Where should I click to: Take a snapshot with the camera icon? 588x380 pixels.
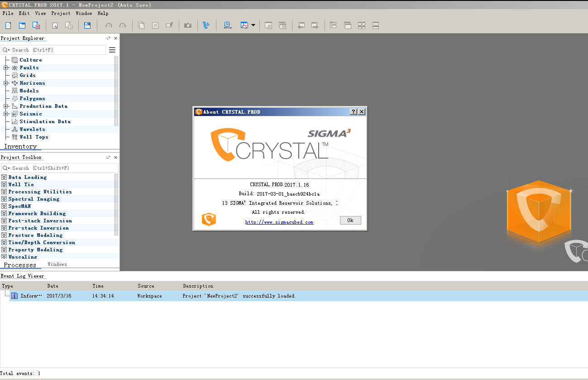coord(188,25)
